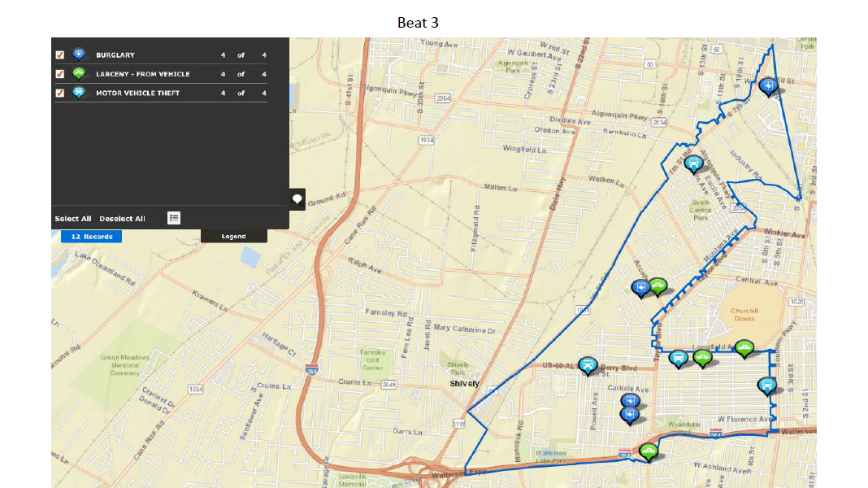Click the motor vehicle theft marker on Berry Blvd
This screenshot has height=488, width=868.
(x=587, y=365)
